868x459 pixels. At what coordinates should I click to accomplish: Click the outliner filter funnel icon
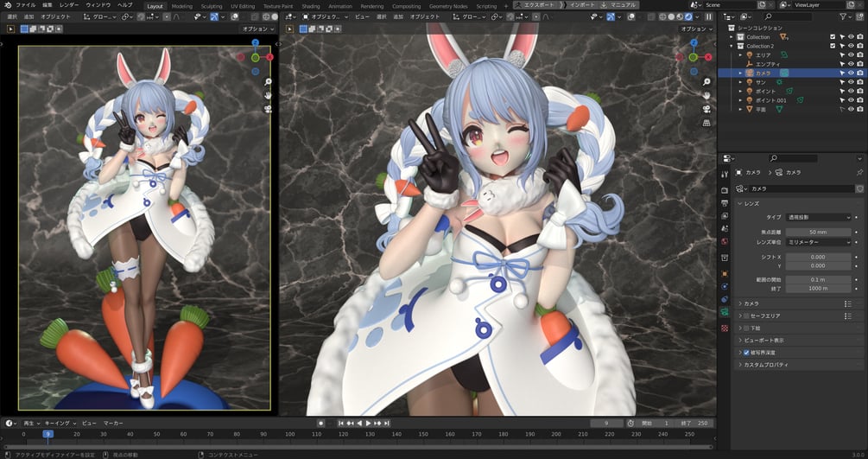843,17
